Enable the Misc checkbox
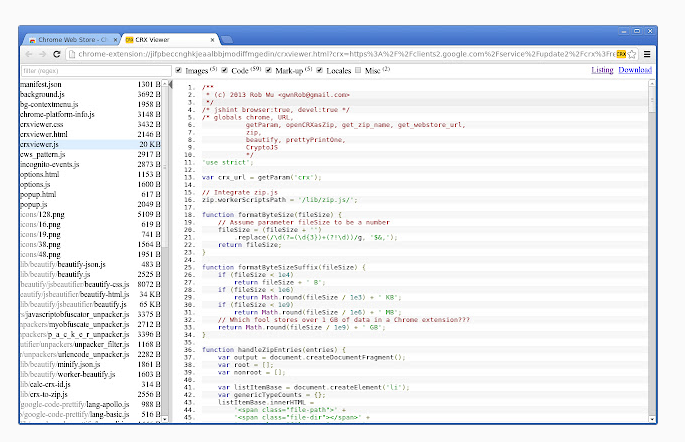685x442 pixels. (358, 70)
